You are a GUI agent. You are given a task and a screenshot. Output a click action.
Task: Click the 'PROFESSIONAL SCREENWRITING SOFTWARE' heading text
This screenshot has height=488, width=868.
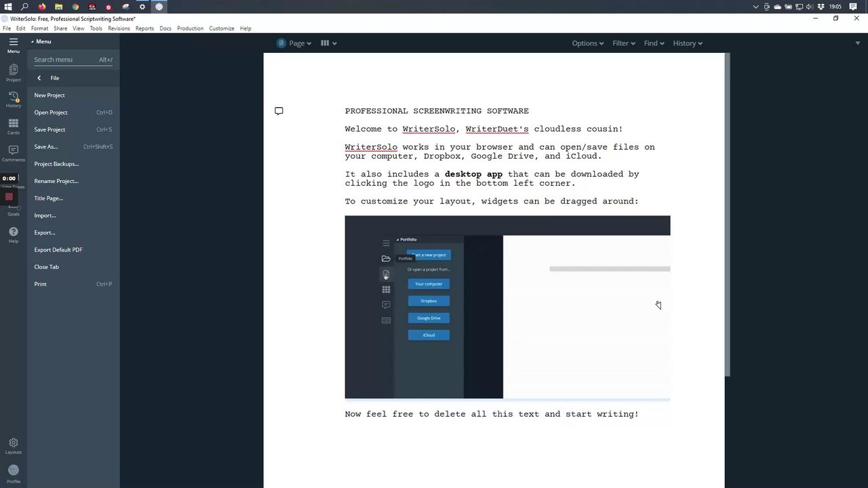tap(437, 111)
